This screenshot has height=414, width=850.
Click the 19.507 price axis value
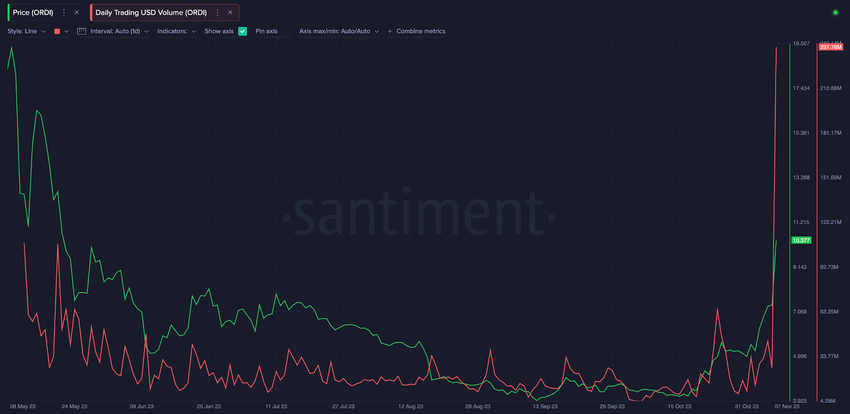coord(801,43)
